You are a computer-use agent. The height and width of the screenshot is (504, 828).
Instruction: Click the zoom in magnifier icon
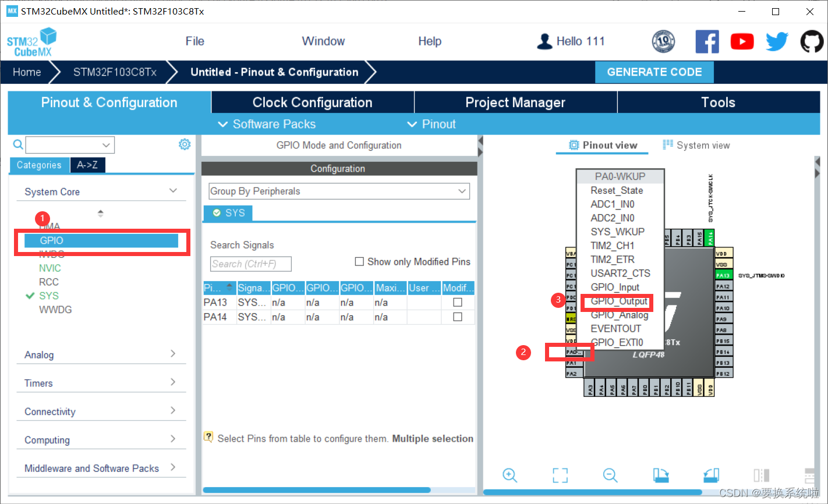(x=510, y=475)
